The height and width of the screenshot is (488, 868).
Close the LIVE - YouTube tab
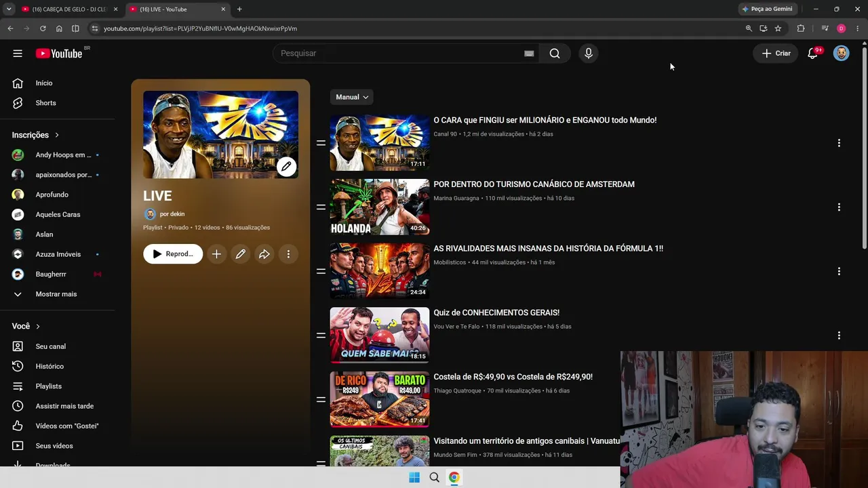223,9
